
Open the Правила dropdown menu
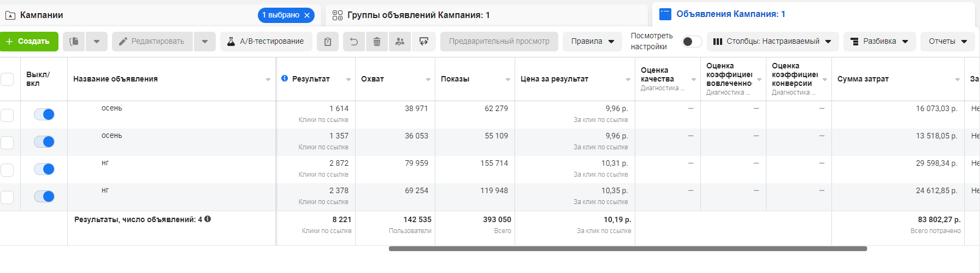[x=592, y=42]
